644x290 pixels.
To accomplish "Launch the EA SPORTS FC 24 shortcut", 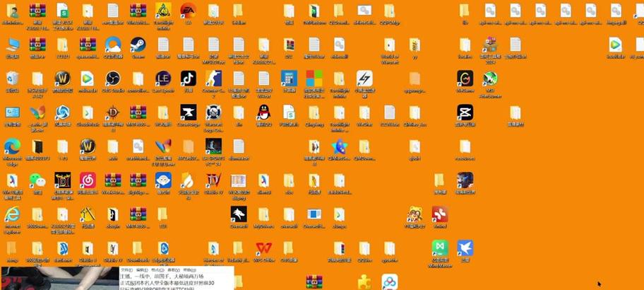I will click(213, 146).
